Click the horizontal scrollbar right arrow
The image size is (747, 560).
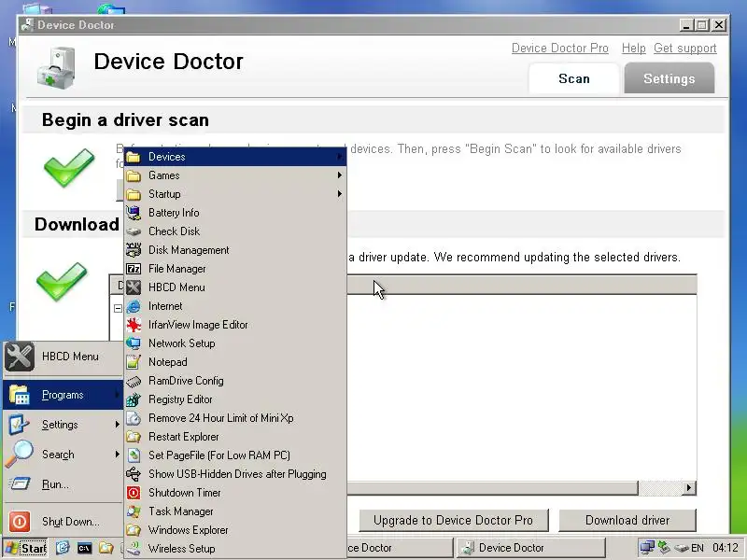click(x=689, y=487)
